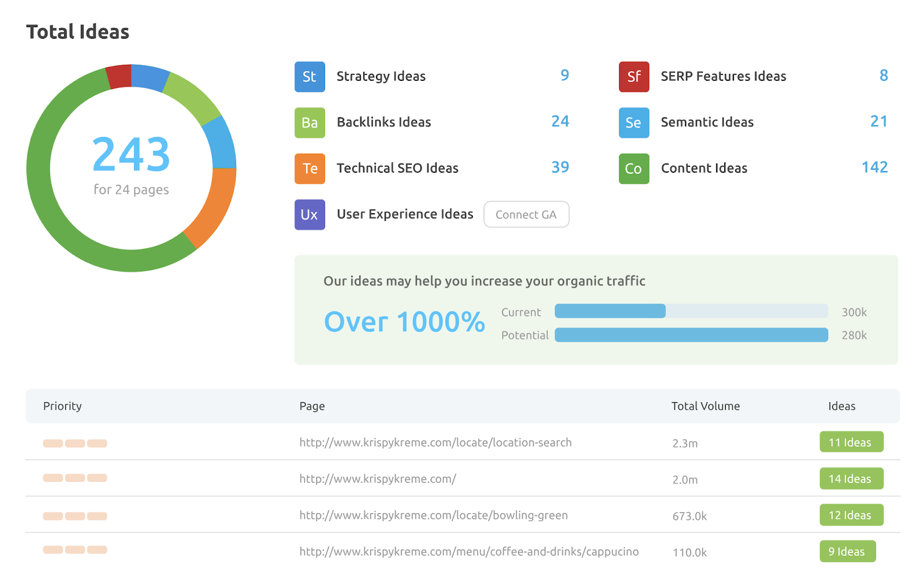Image resolution: width=924 pixels, height=583 pixels.
Task: Open the count of 142 Content Ideas
Action: tap(874, 167)
